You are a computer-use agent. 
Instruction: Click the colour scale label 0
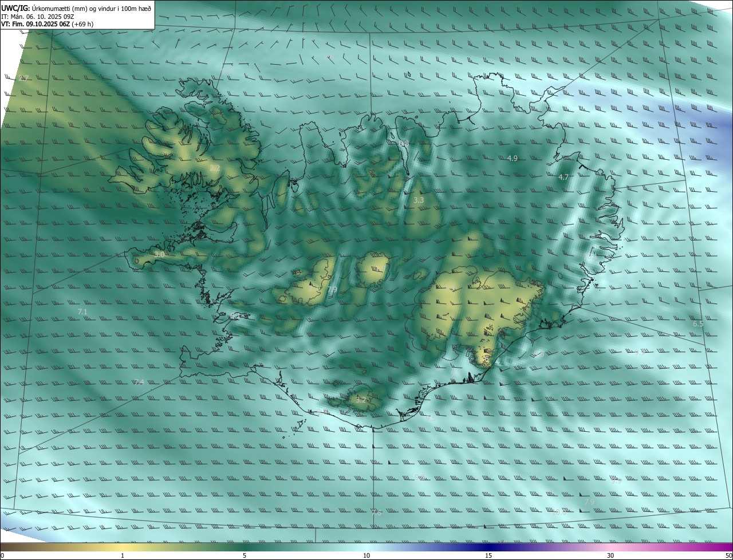2,556
